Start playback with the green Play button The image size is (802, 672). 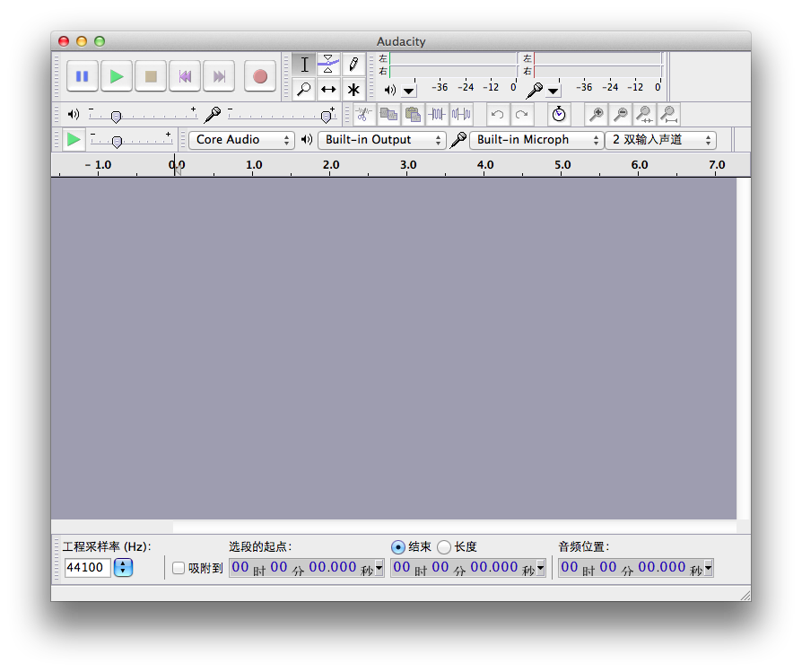[117, 77]
